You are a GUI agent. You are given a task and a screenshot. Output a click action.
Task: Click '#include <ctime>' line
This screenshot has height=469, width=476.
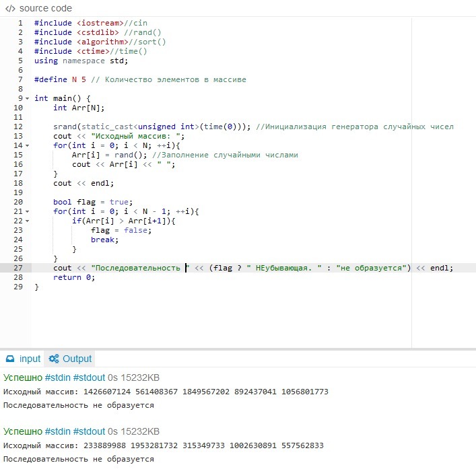72,51
